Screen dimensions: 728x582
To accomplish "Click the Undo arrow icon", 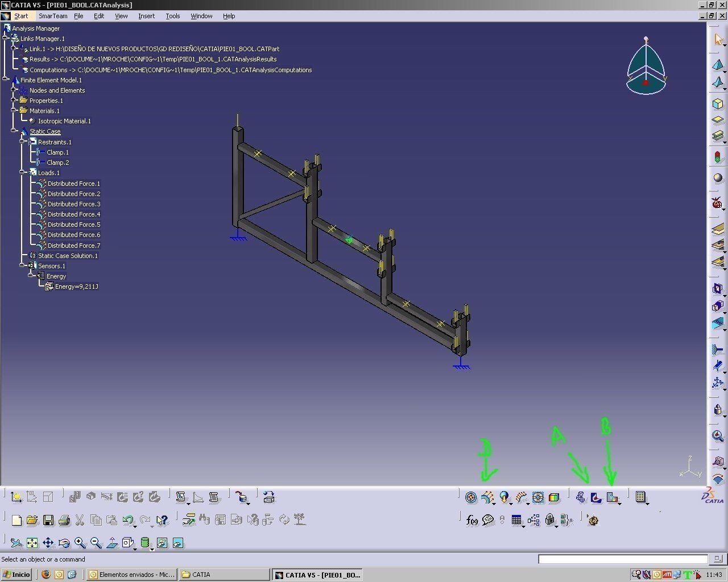I will (128, 520).
